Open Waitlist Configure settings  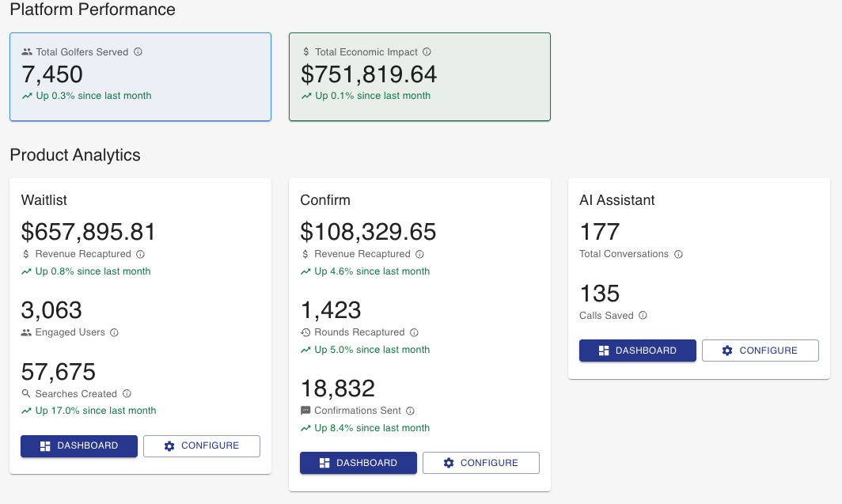[201, 446]
